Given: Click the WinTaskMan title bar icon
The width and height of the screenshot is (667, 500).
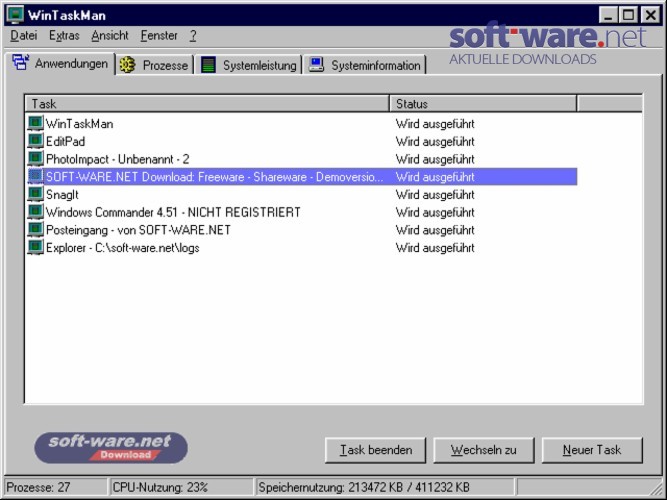Looking at the screenshot, I should 16,15.
